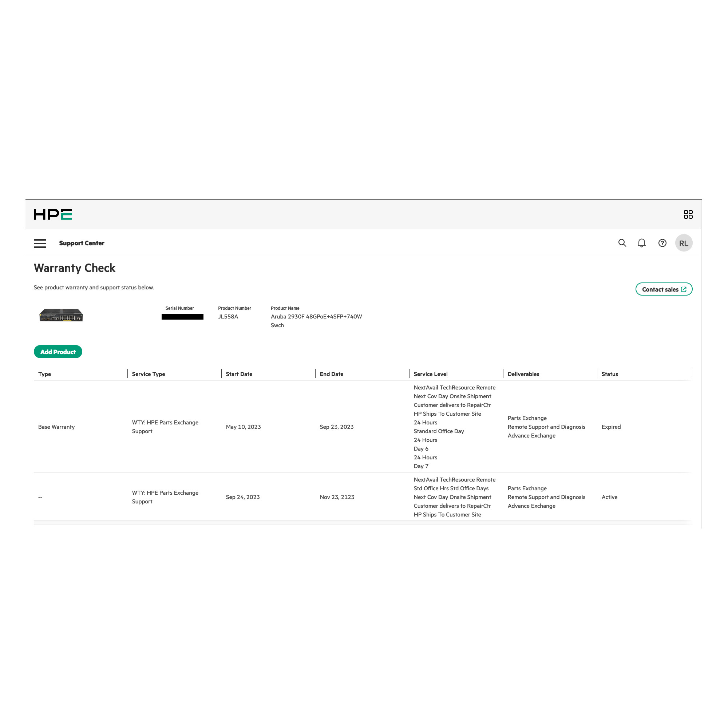
Task: Click the search magnifier icon
Action: (x=622, y=243)
